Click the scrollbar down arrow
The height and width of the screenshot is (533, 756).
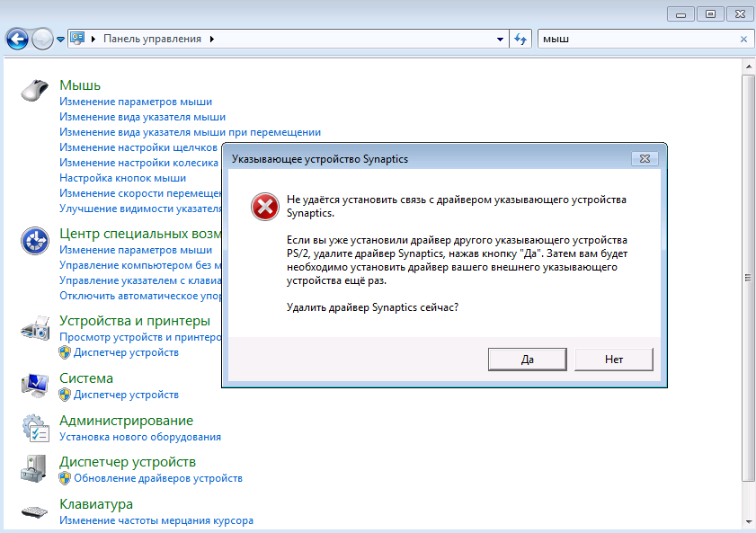point(748,522)
